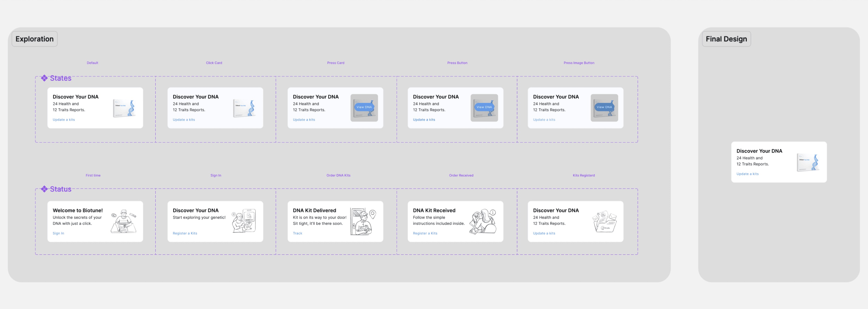Click the Welcome to Biotune illustration
This screenshot has height=309, width=868.
click(x=124, y=221)
